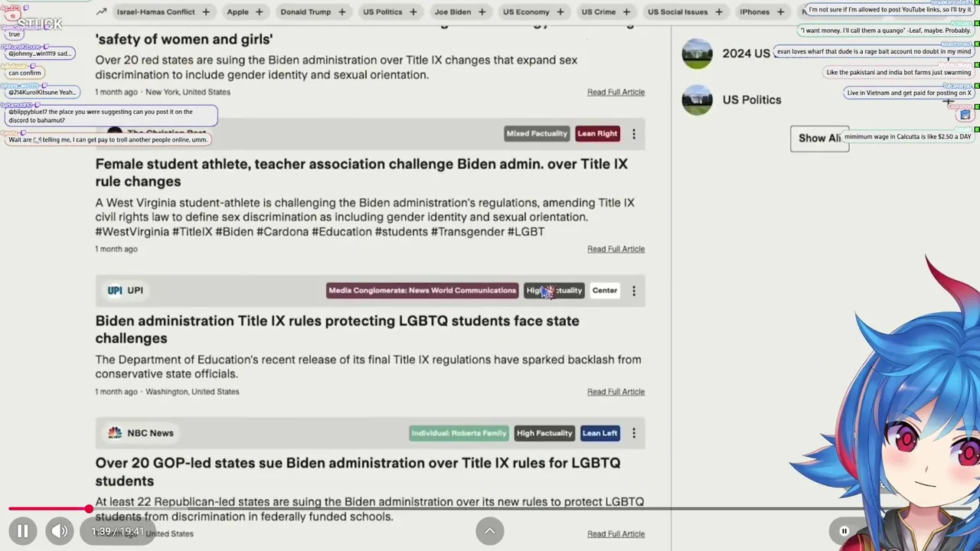This screenshot has width=980, height=551.
Task: Click 'Washington, United States' under UPI article
Action: 192,392
